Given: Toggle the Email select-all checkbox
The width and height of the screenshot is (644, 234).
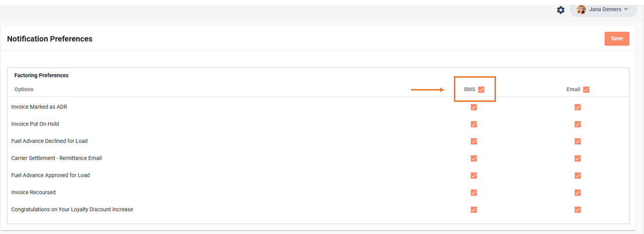Looking at the screenshot, I should (x=586, y=90).
